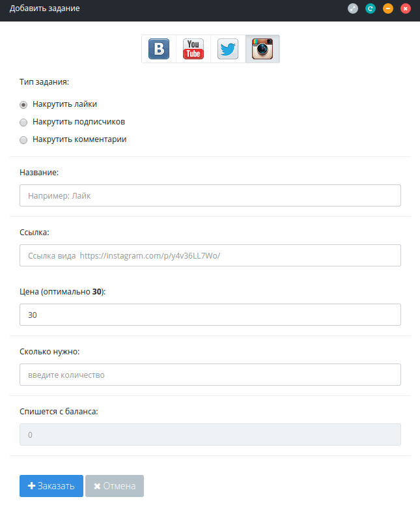The width and height of the screenshot is (420, 514).
Task: Click the orange minimize icon
Action: point(388,9)
